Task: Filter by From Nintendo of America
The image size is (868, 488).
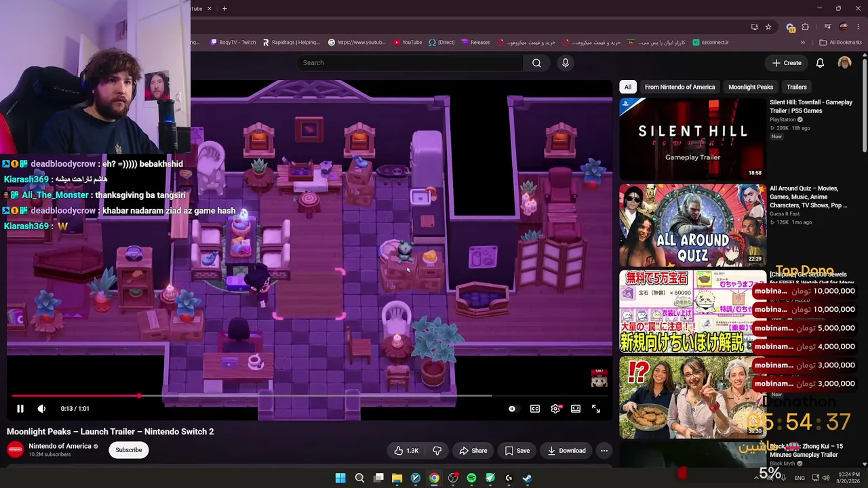Action: pos(679,87)
